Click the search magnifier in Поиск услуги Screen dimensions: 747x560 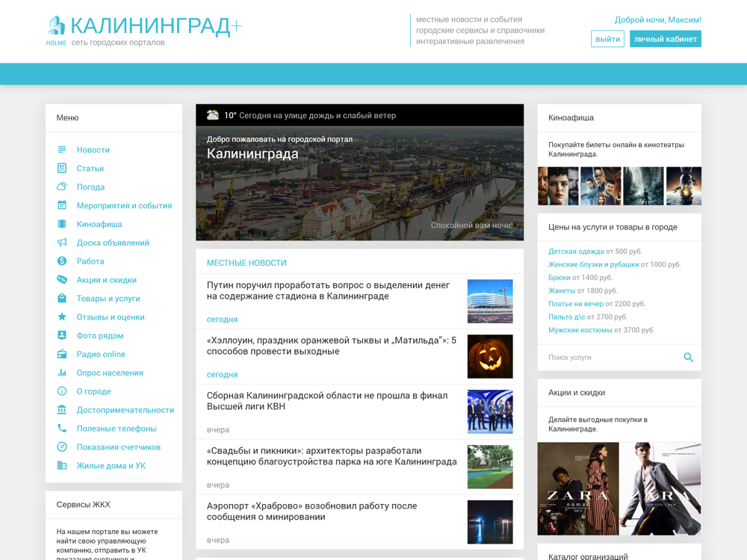[x=689, y=357]
